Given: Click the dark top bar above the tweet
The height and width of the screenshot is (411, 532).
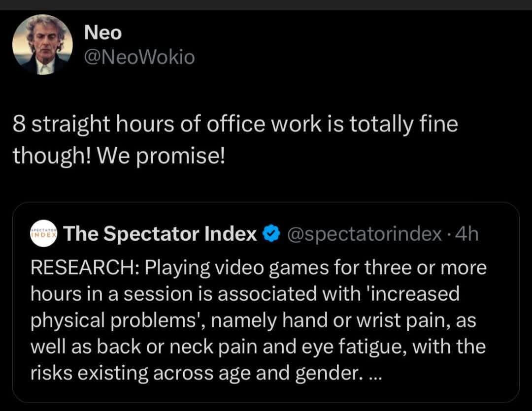Looking at the screenshot, I should coord(266,5).
